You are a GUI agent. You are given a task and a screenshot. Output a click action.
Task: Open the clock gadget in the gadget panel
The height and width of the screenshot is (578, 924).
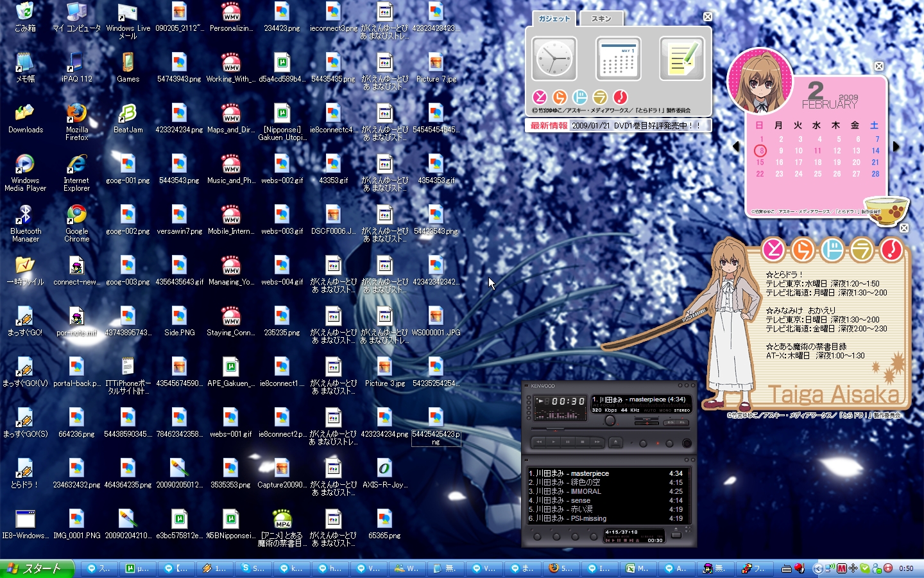point(554,59)
